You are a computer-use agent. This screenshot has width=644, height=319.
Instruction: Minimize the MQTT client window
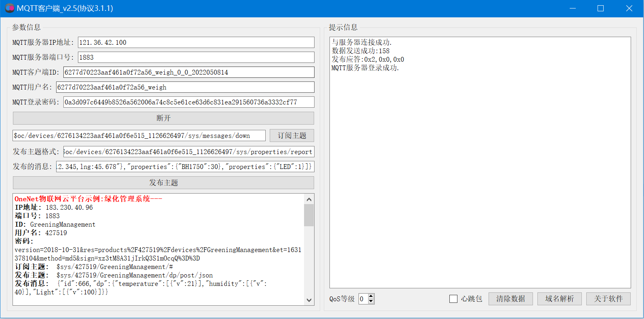pyautogui.click(x=572, y=8)
